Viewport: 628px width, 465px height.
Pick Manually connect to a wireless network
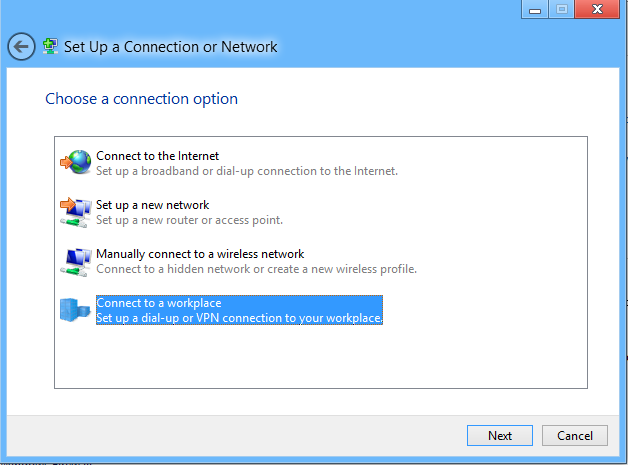[200, 254]
